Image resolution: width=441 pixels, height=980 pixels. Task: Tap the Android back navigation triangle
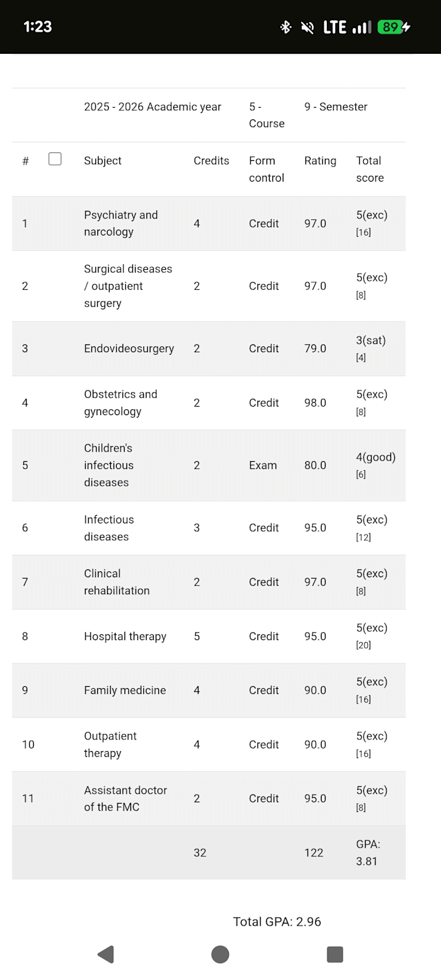coord(106,954)
